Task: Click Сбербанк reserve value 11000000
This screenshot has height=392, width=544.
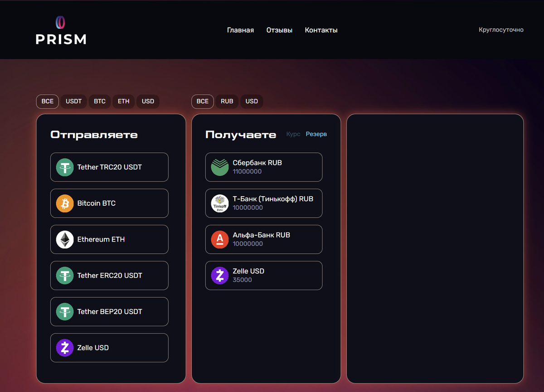Action: [x=247, y=172]
